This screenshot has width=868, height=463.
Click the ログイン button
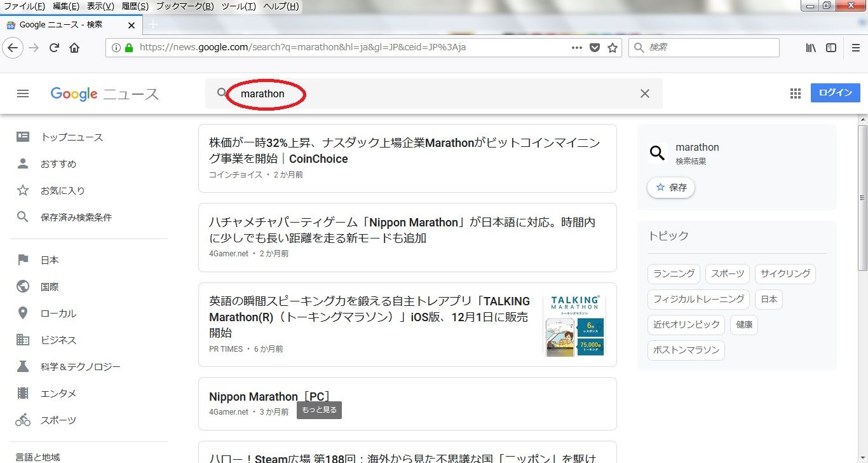pos(836,93)
